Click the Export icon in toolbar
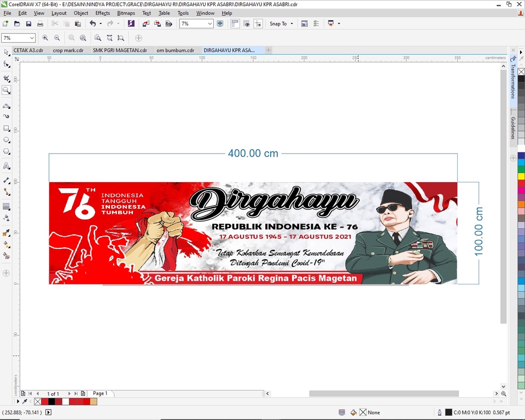The width and height of the screenshot is (525, 420). click(x=157, y=24)
